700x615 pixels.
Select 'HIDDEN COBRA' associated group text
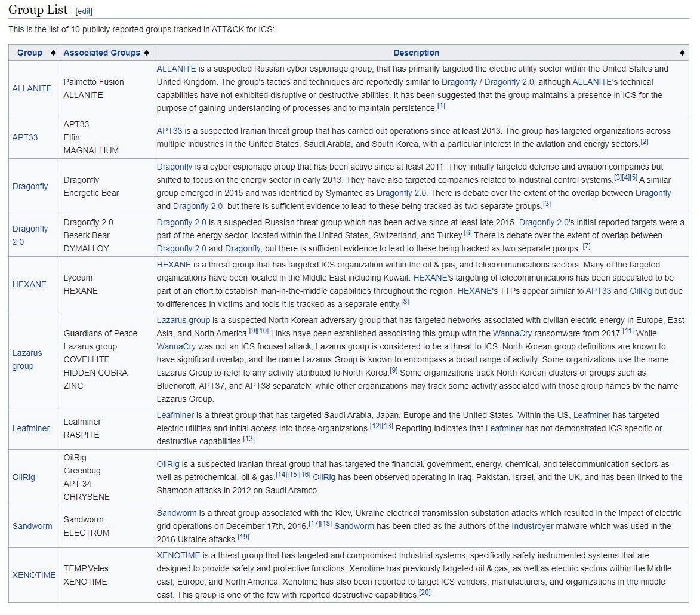[x=95, y=373]
